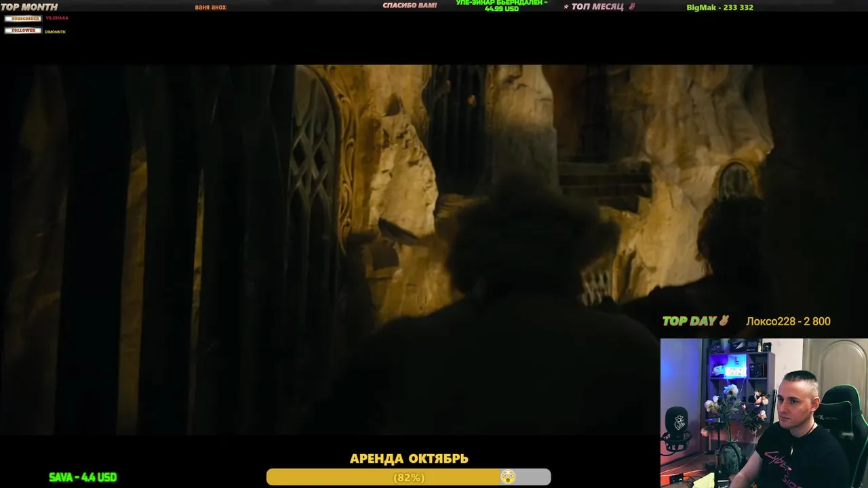Click the movie video frame
This screenshot has width=868, height=488.
(434, 249)
